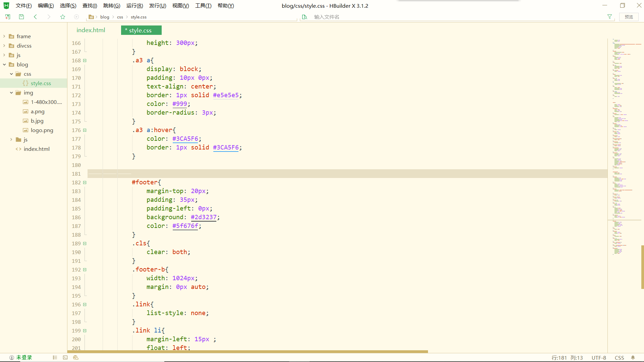Collapse the css folder in blog
The height and width of the screenshot is (362, 644).
11,74
